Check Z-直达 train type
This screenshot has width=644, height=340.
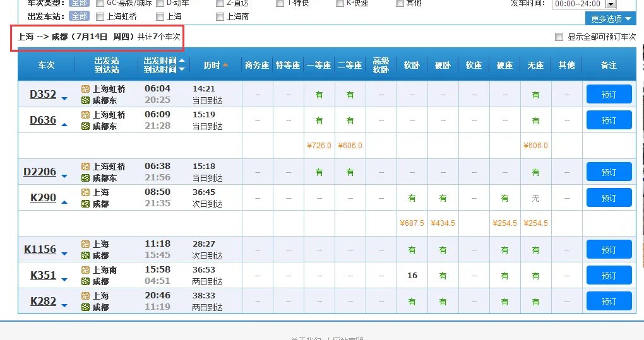pos(220,3)
